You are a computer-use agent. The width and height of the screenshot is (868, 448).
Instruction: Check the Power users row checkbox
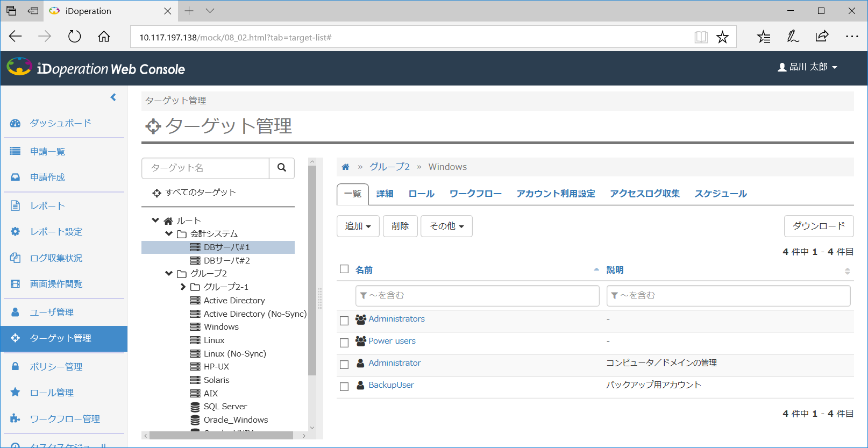coord(344,343)
